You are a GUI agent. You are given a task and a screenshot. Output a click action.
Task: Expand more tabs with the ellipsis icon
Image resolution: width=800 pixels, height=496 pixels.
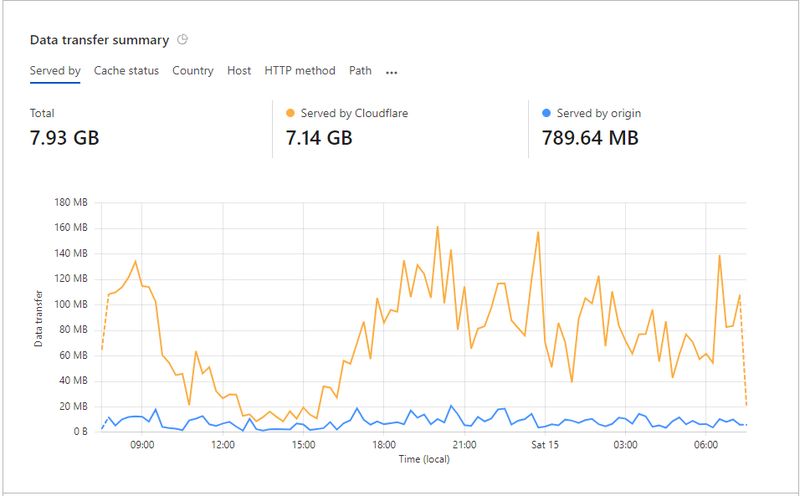point(391,72)
